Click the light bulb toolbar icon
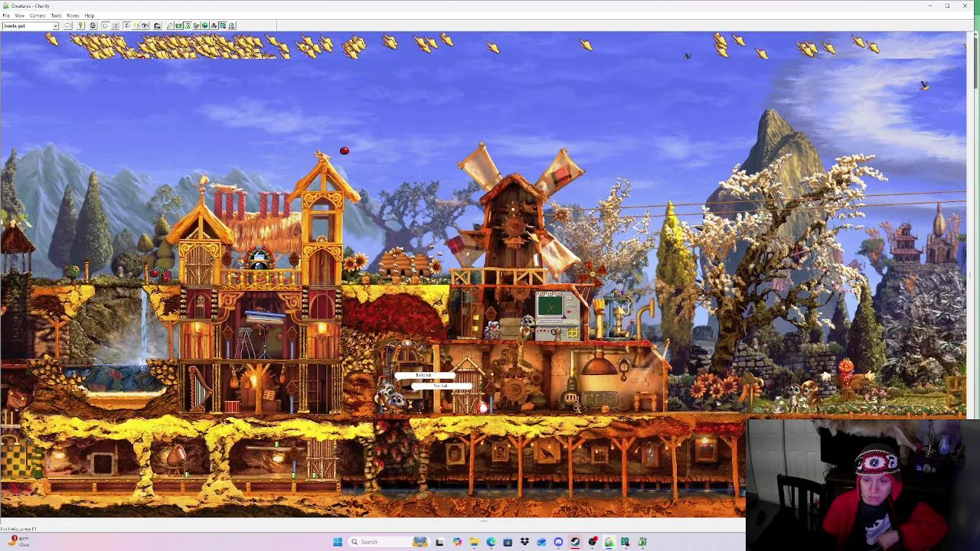This screenshot has width=980, height=551. coord(80,26)
